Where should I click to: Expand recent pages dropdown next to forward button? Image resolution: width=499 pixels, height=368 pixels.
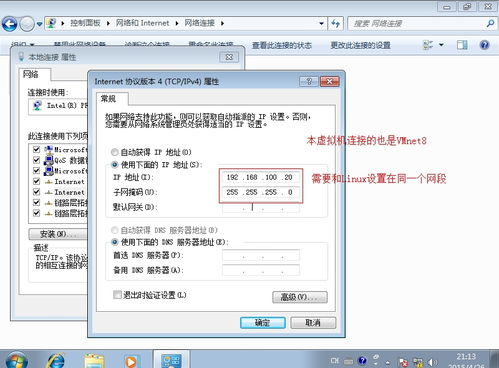tap(39, 24)
